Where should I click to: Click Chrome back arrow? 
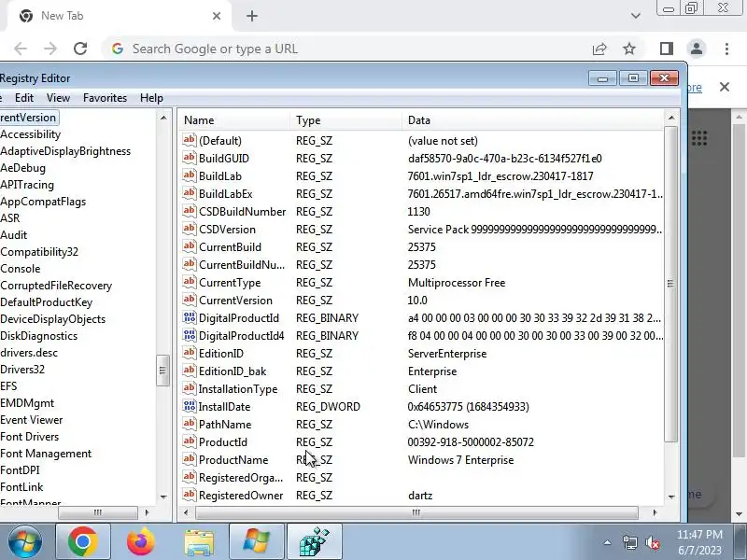[21, 49]
